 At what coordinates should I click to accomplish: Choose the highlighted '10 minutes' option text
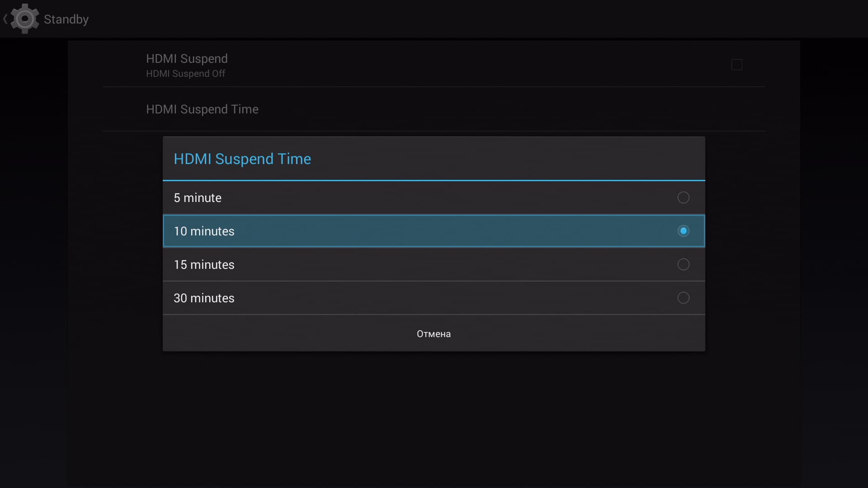point(204,231)
